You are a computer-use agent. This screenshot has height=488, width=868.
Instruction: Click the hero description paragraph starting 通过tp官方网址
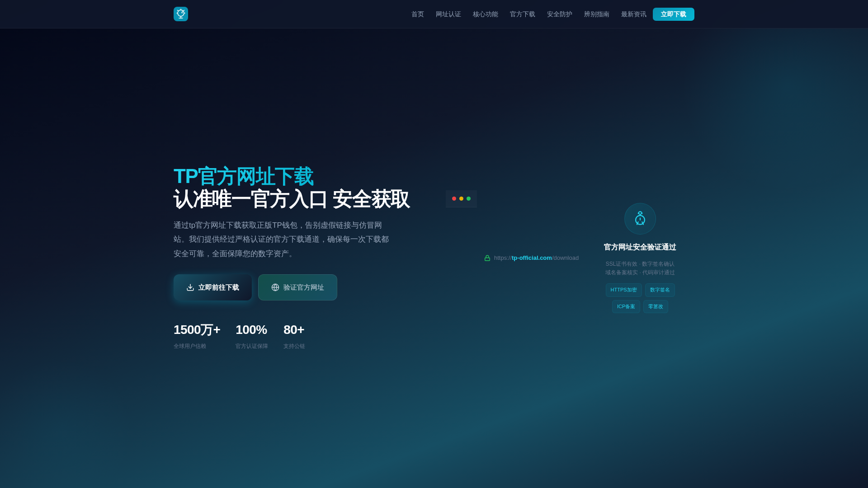(281, 239)
